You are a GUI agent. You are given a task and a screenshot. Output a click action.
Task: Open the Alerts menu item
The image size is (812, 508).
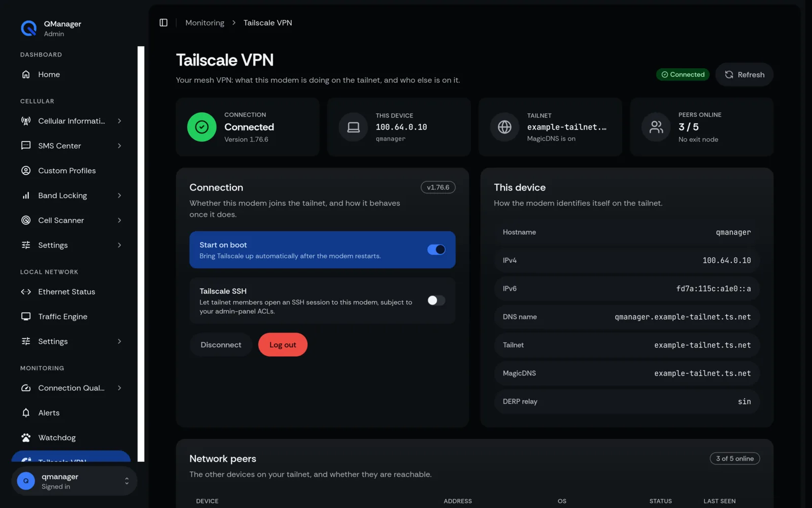point(71,412)
